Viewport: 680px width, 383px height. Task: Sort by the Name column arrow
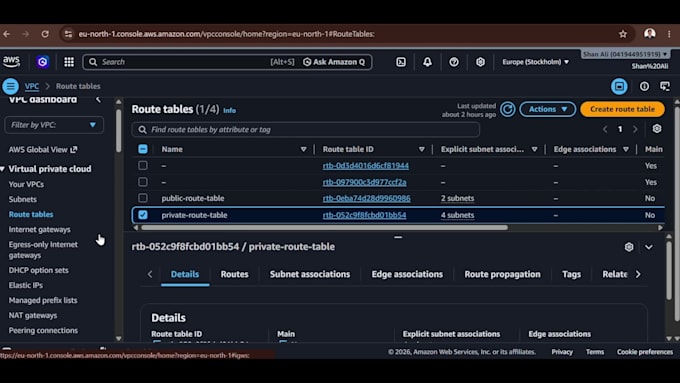point(303,149)
